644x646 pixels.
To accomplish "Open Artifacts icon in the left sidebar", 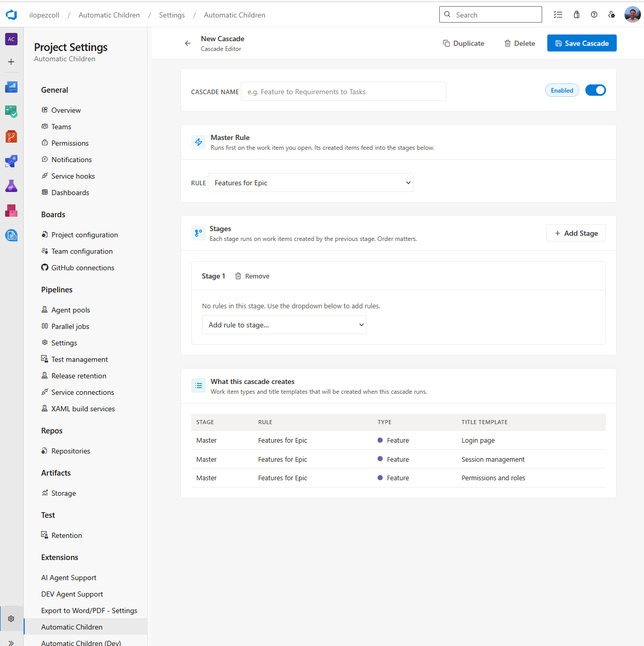I will pyautogui.click(x=11, y=211).
